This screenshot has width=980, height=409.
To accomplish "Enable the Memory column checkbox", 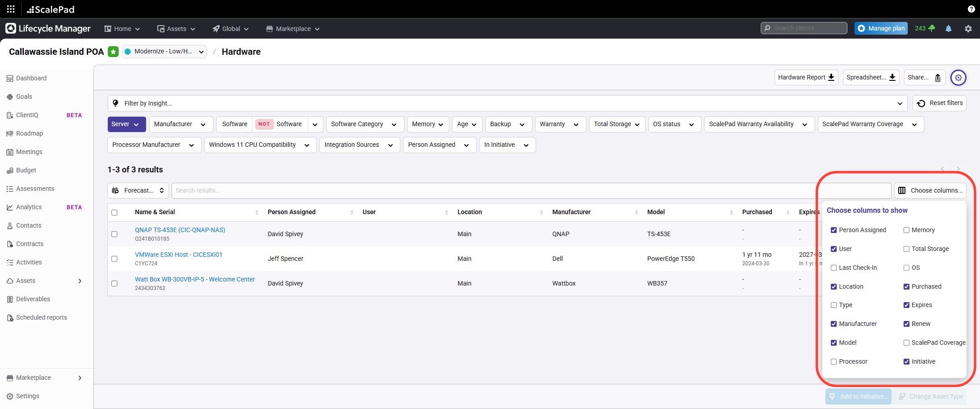I will click(906, 230).
